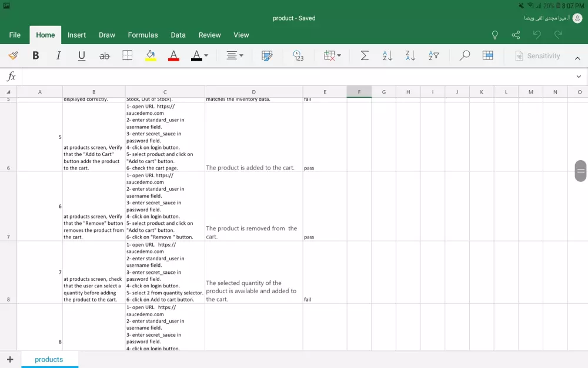This screenshot has width=588, height=368.
Task: Open the number format icon
Action: click(298, 56)
